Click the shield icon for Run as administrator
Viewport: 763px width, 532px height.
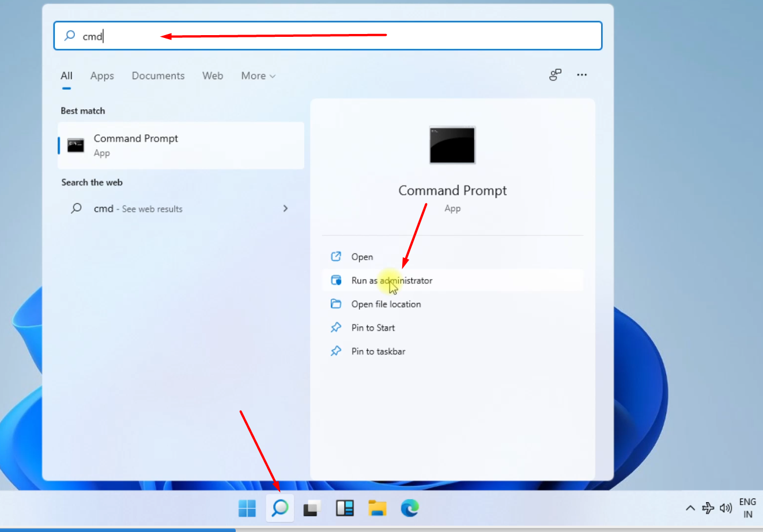[x=336, y=280]
